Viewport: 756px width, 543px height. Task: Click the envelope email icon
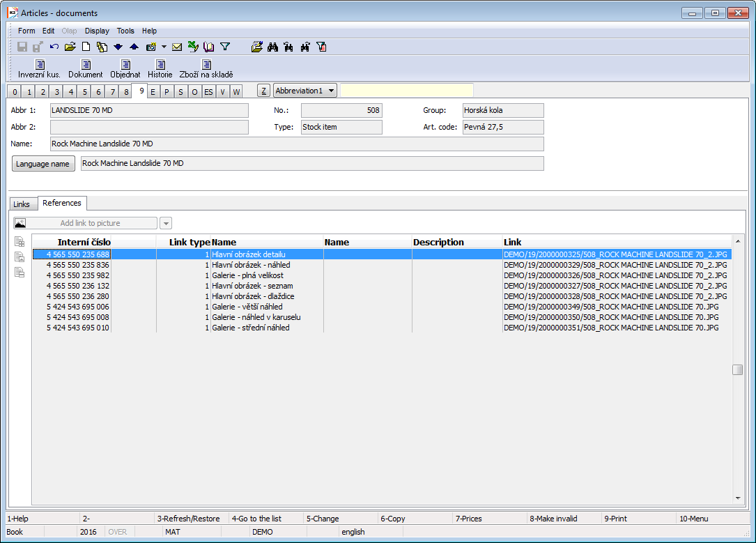[x=177, y=47]
